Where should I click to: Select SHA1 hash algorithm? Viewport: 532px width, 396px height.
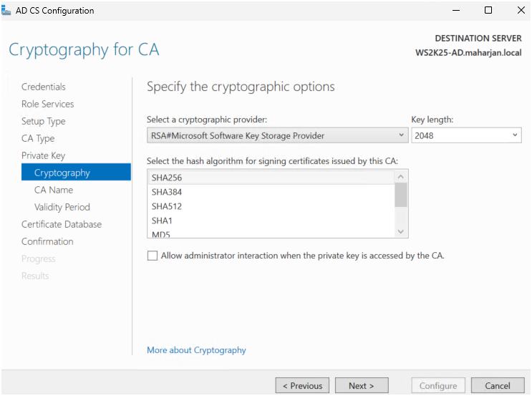point(162,221)
